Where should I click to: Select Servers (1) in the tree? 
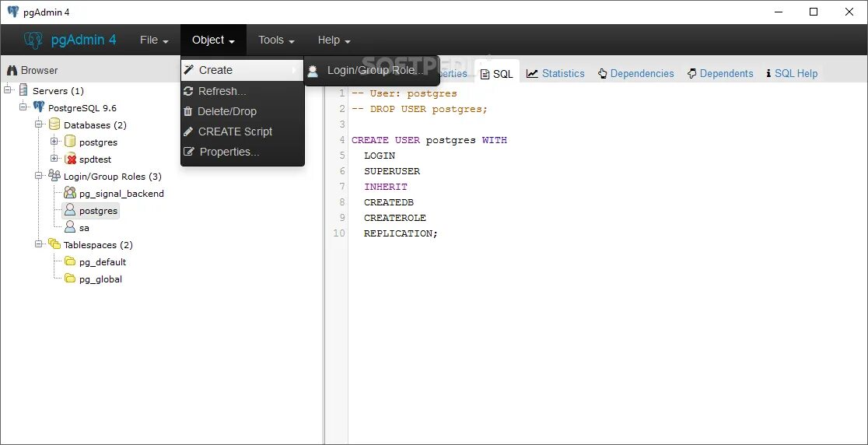click(58, 91)
